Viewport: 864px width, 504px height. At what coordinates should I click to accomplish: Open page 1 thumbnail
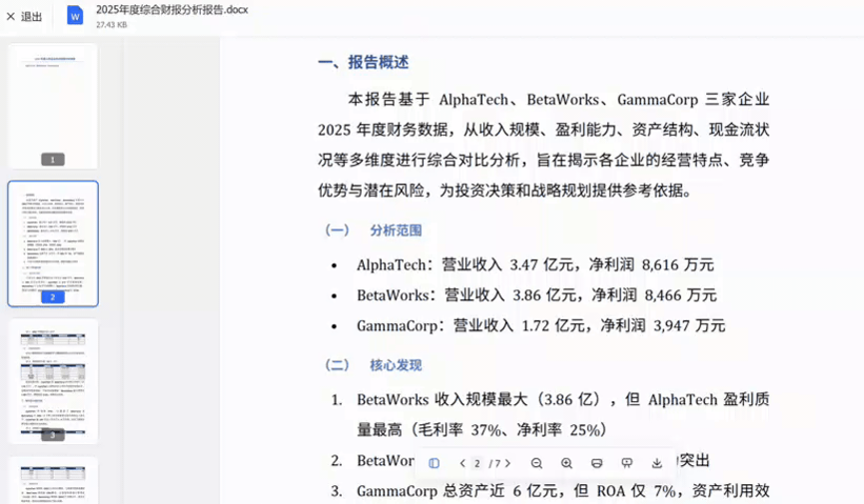click(53, 106)
